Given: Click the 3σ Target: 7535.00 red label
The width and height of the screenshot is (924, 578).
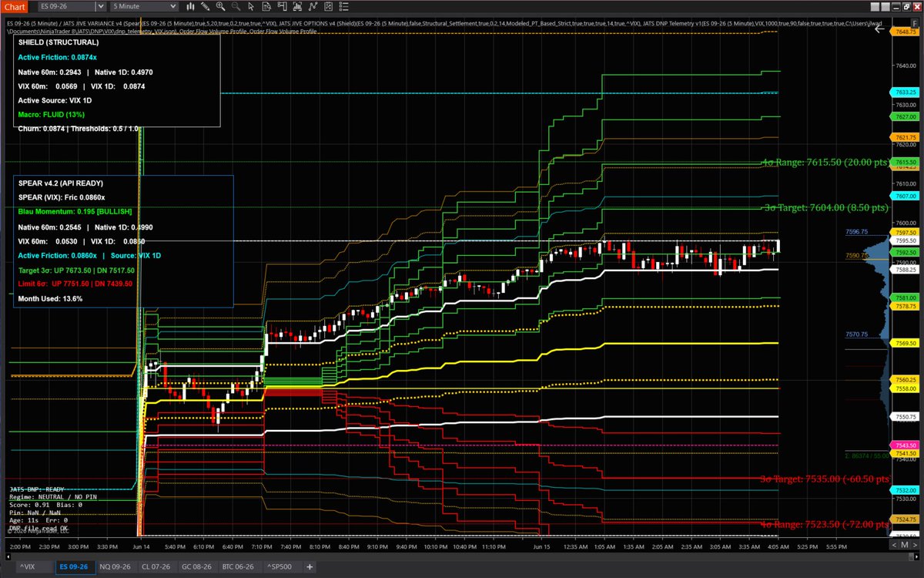Looking at the screenshot, I should coord(825,479).
